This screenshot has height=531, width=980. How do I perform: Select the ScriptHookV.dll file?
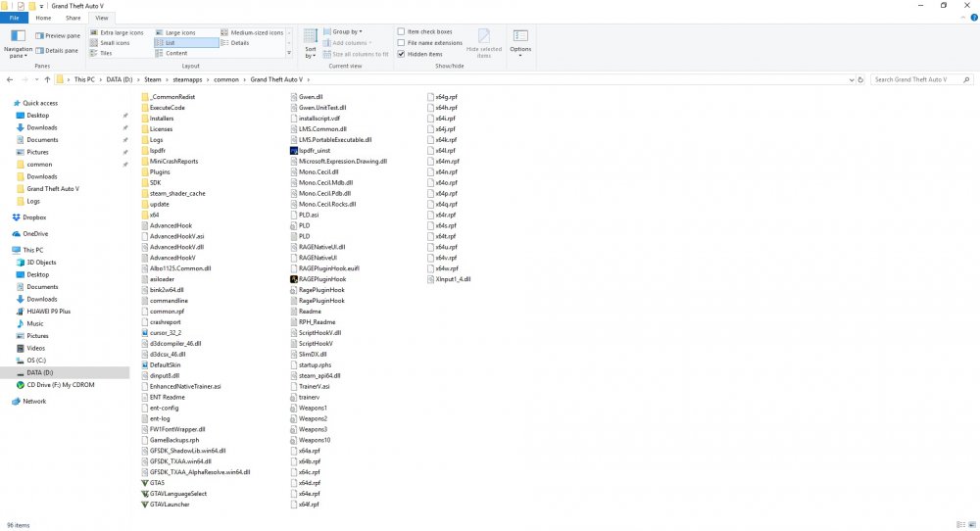pyautogui.click(x=316, y=333)
